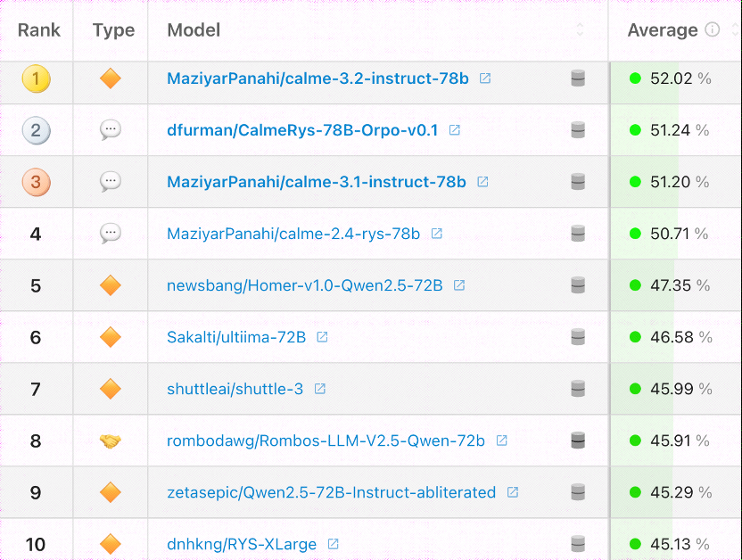Click the Average column header
This screenshot has width=742, height=560.
tap(663, 29)
